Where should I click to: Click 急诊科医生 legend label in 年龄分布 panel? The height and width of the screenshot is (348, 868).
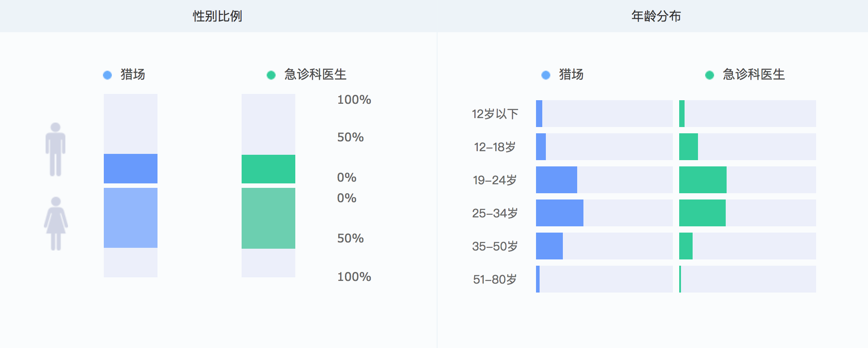tap(754, 74)
